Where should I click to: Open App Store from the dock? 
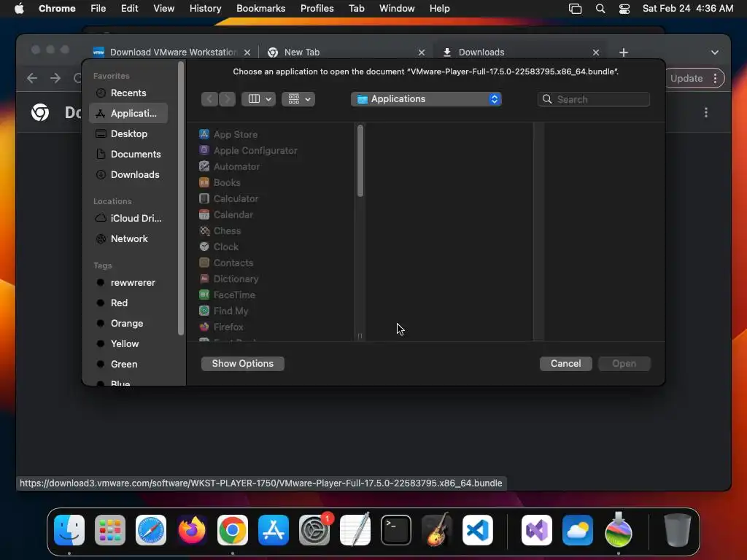pyautogui.click(x=274, y=530)
